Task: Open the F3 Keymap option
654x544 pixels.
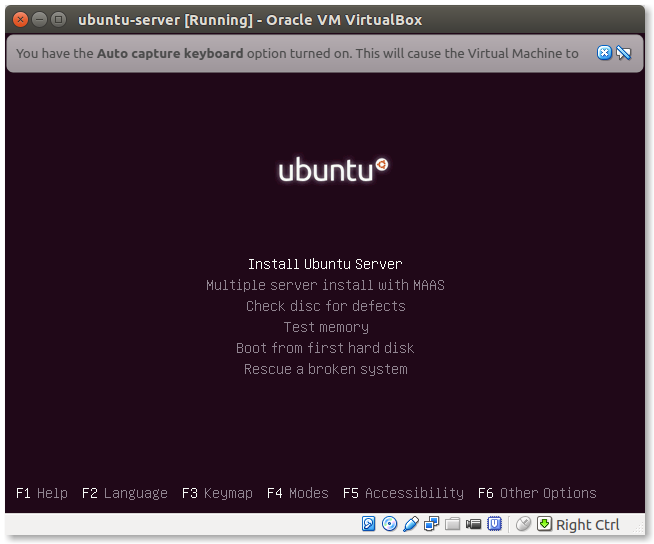Action: pos(217,493)
